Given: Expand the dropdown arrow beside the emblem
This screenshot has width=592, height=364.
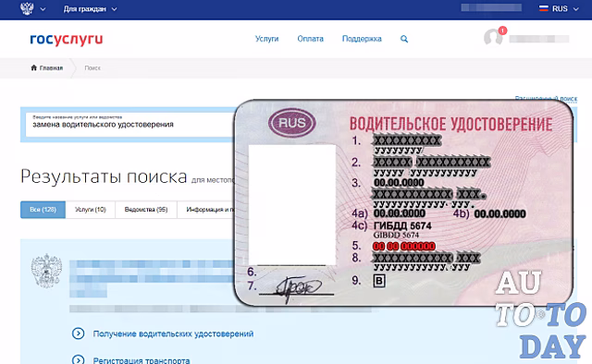Looking at the screenshot, I should 43,9.
